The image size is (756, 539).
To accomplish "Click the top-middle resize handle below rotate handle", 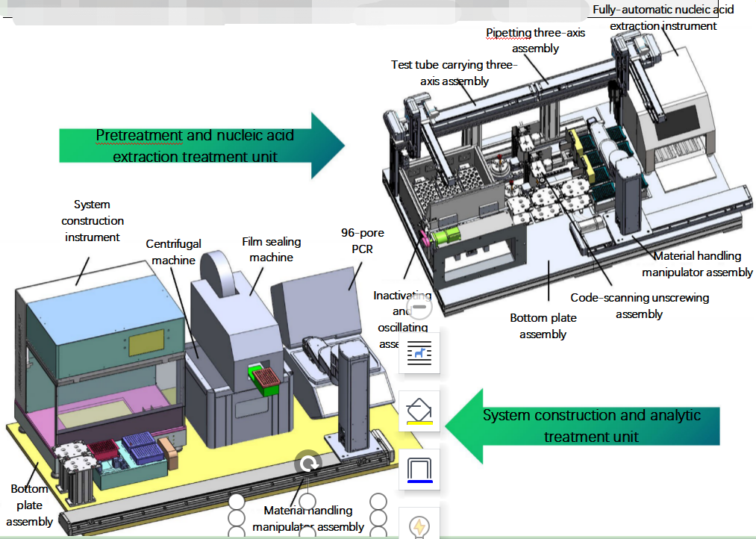I will [x=307, y=502].
